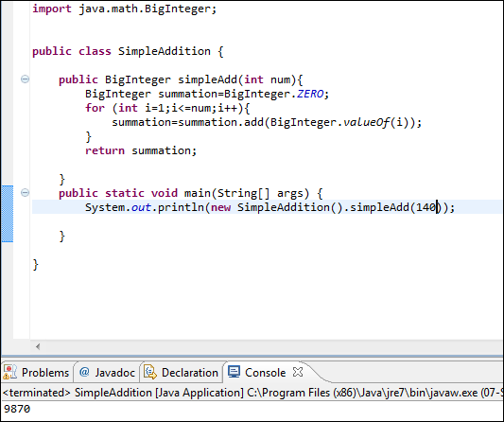Close the Console view tab

pos(298,372)
